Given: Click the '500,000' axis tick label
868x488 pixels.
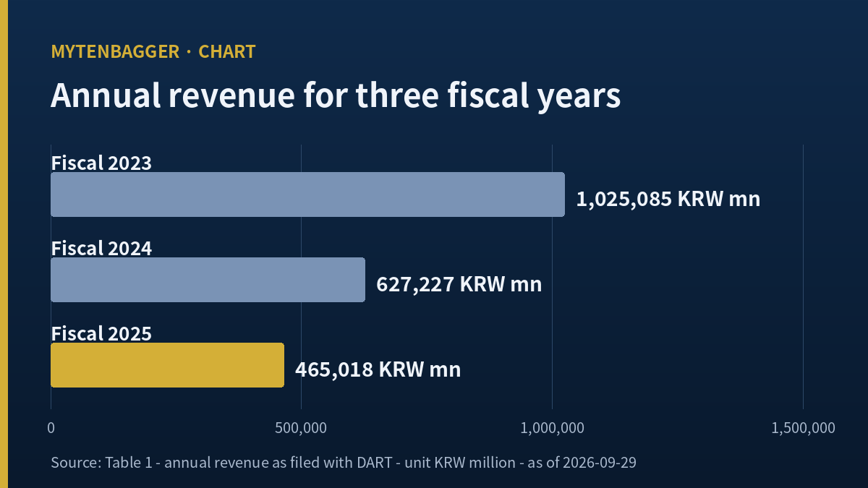Looking at the screenshot, I should (301, 428).
